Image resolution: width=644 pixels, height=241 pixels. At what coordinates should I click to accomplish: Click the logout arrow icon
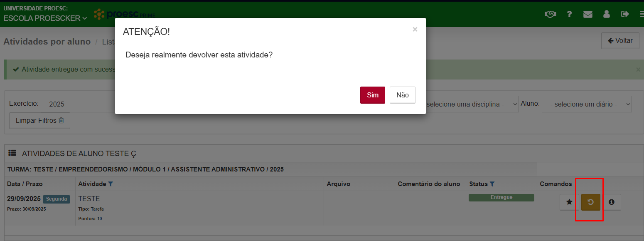pyautogui.click(x=625, y=14)
